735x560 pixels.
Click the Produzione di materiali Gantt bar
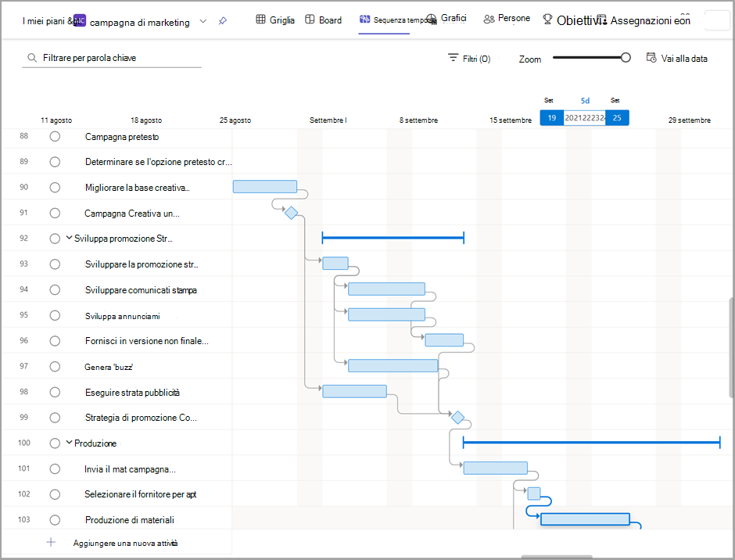coord(585,519)
